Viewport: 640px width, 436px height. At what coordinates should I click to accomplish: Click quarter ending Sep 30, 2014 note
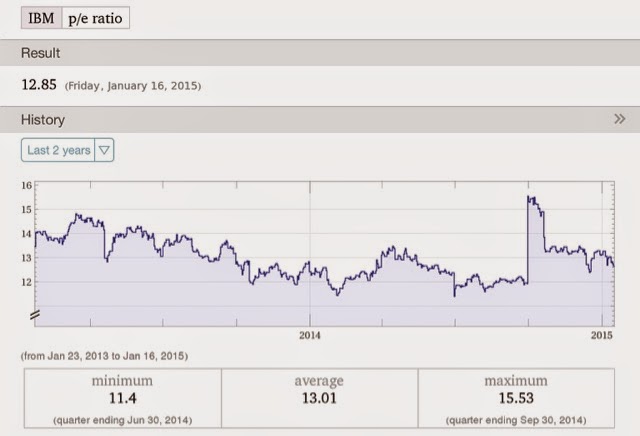click(516, 420)
